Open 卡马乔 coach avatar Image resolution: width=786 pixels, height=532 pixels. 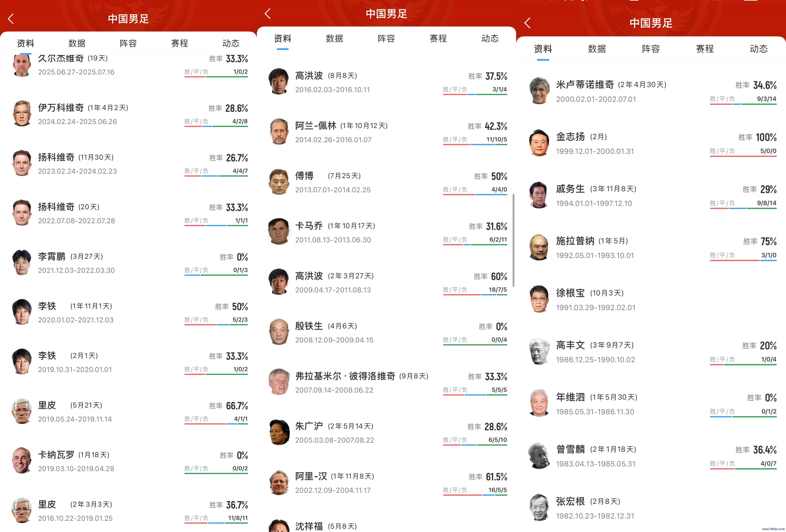click(x=279, y=232)
